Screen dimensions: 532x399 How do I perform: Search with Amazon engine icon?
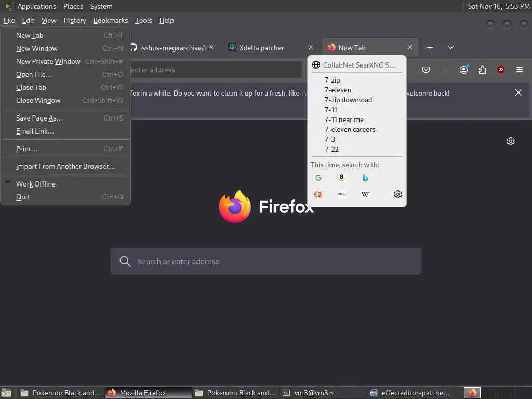tap(342, 178)
